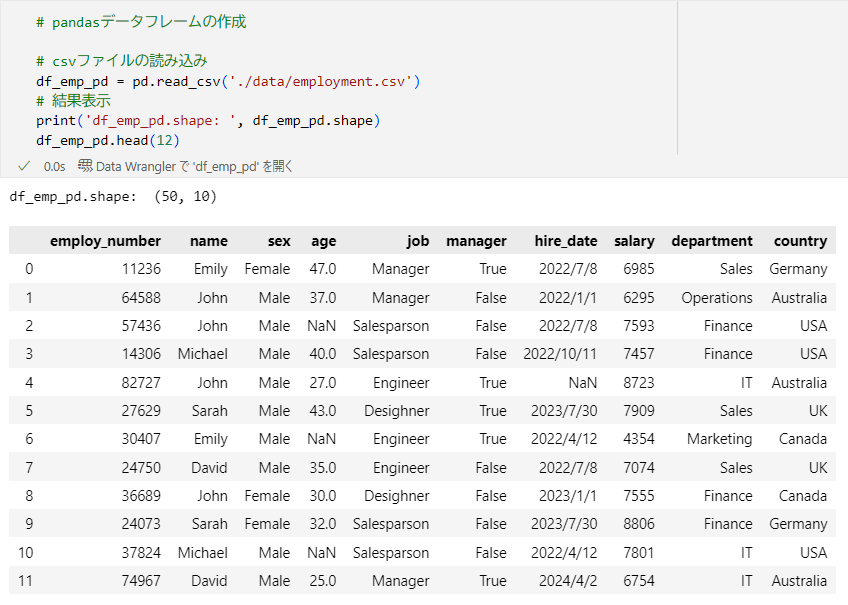Click the hire_date NaN cell in row 4
848x605 pixels.
[x=582, y=383]
